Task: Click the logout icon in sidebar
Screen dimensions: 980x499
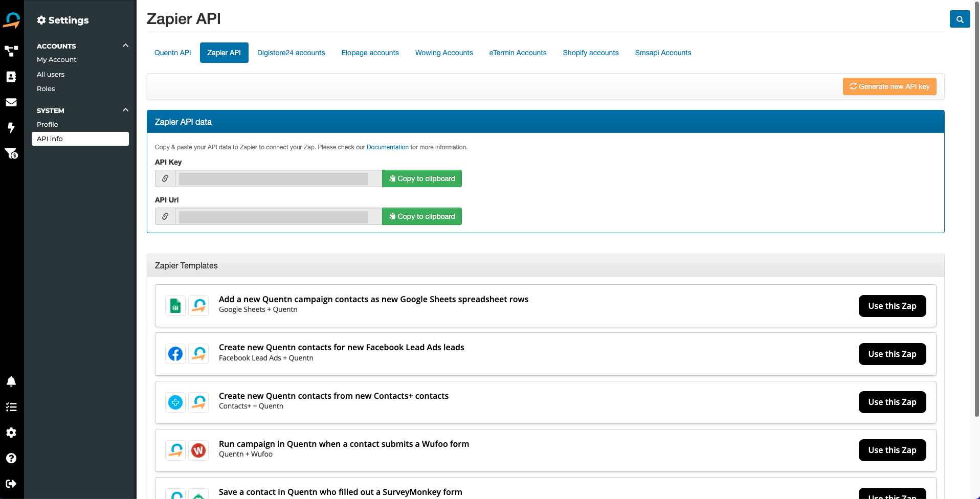Action: pyautogui.click(x=11, y=484)
